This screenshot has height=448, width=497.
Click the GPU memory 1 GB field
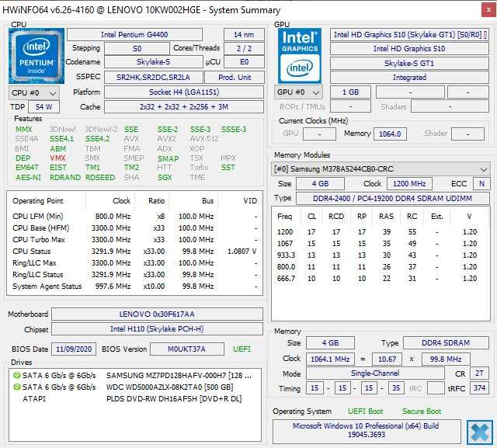(350, 92)
